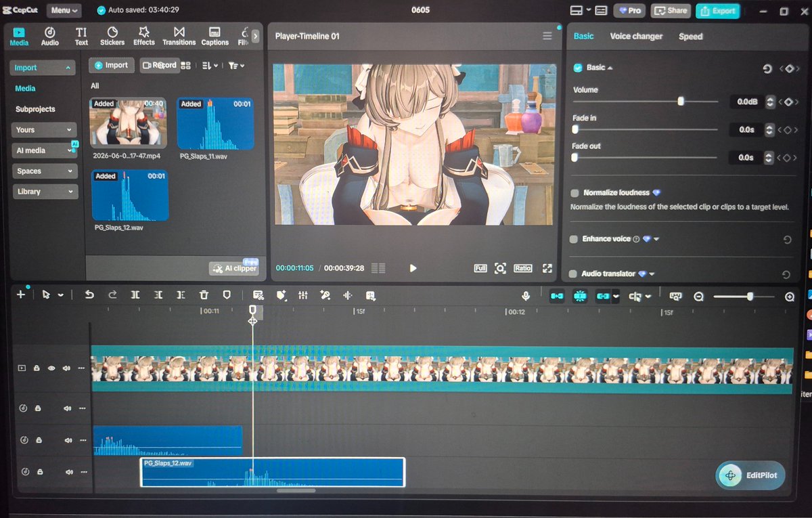Viewport: 812px width, 518px height.
Task: Select Subprojects in the sidebar
Action: pyautogui.click(x=35, y=109)
